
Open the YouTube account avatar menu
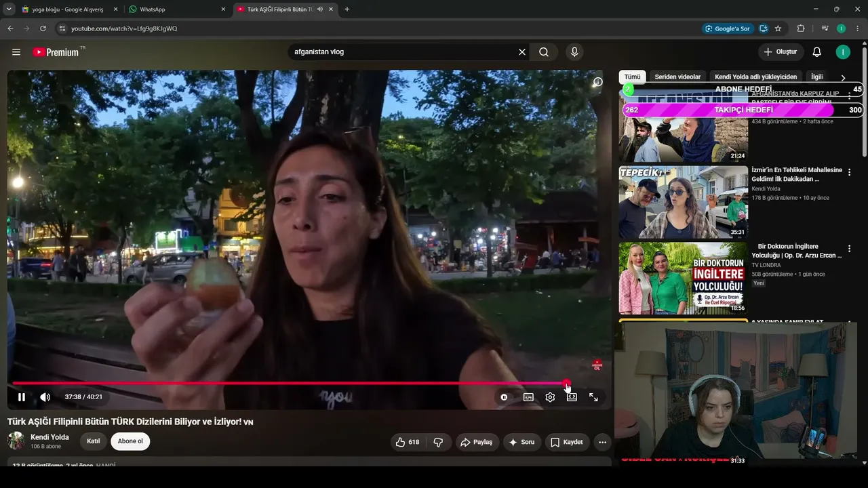point(843,52)
